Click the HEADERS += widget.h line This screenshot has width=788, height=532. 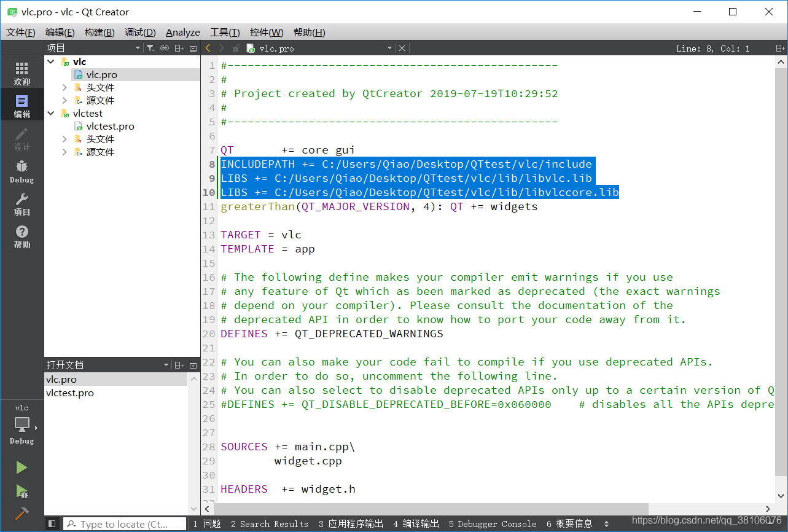click(288, 489)
